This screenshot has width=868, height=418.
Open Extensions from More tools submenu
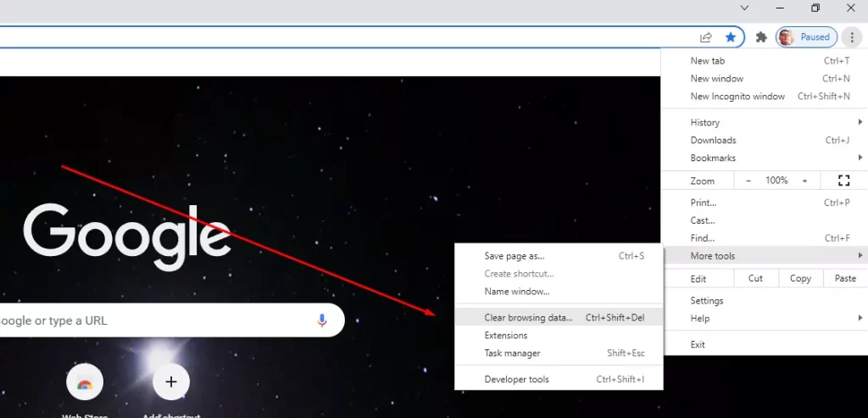pos(559,335)
